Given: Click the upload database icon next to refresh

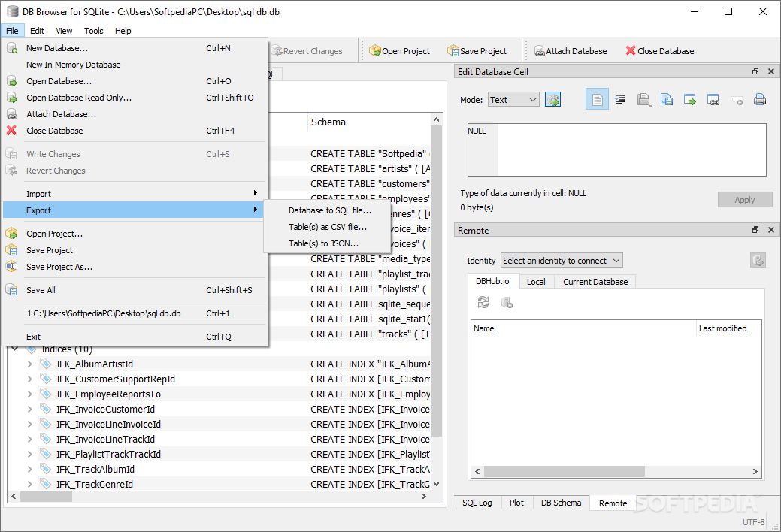Looking at the screenshot, I should pyautogui.click(x=507, y=302).
